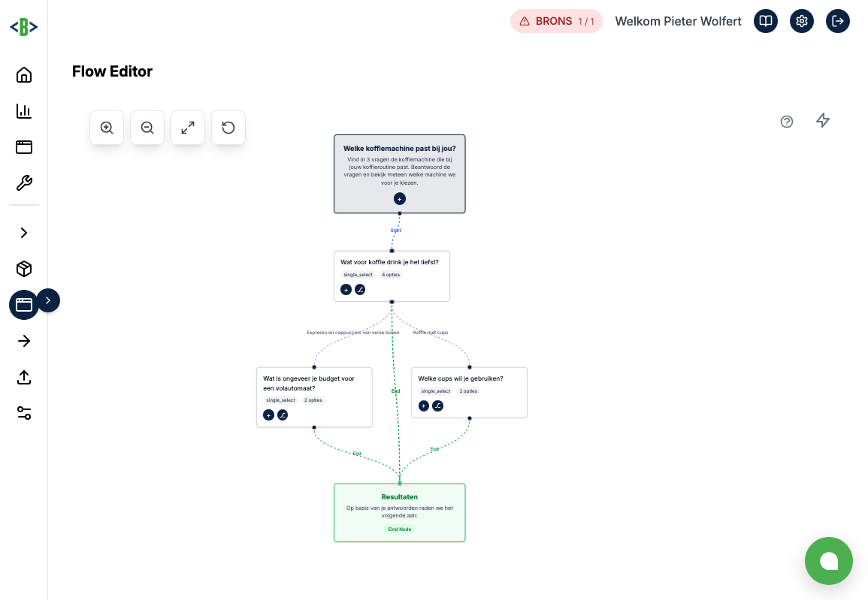Image resolution: width=868 pixels, height=600 pixels.
Task: Zoom in on the flow canvas
Action: pyautogui.click(x=106, y=128)
